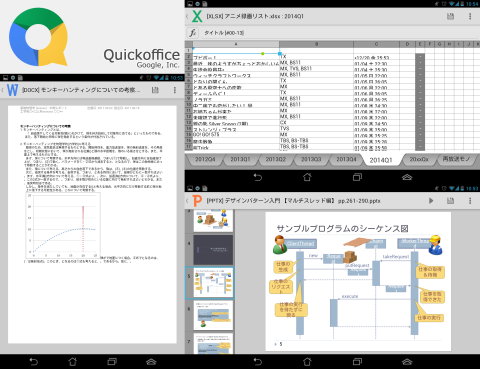Image resolution: width=480 pixels, height=369 pixels.
Task: Open slide 6 thumbnail
Action: [213, 315]
